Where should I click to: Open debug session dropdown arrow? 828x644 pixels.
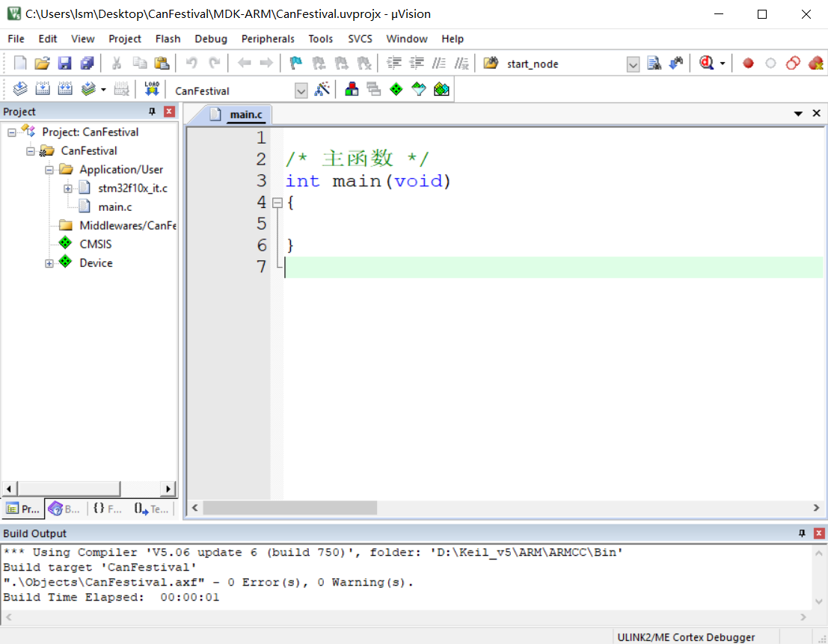(723, 64)
